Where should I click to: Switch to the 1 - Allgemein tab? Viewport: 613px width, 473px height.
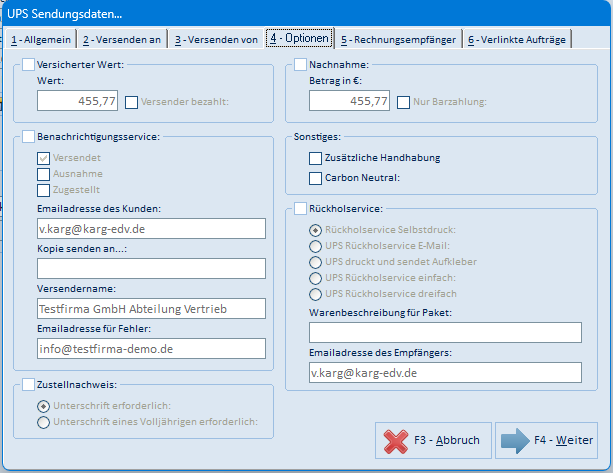pyautogui.click(x=41, y=39)
